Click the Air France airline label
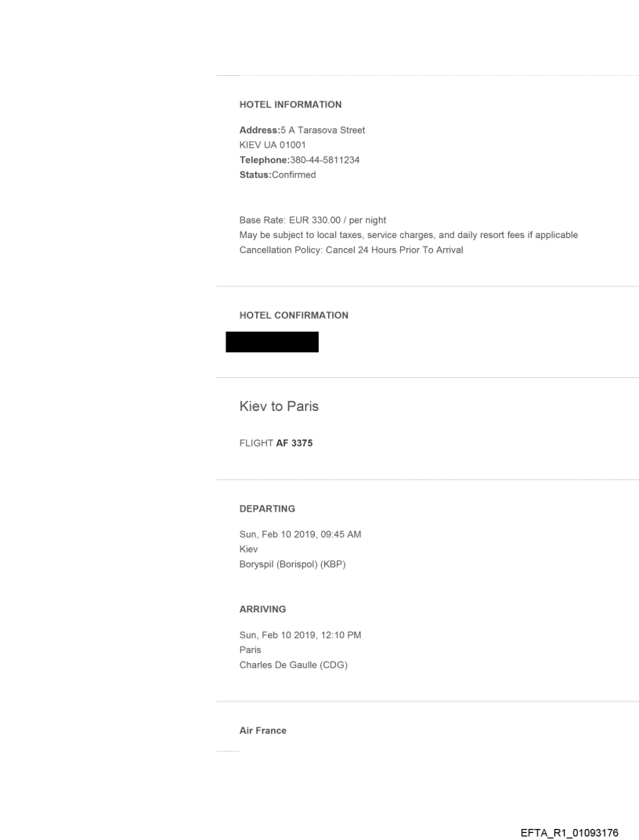Viewport: 639px width, 840px height. tap(262, 730)
